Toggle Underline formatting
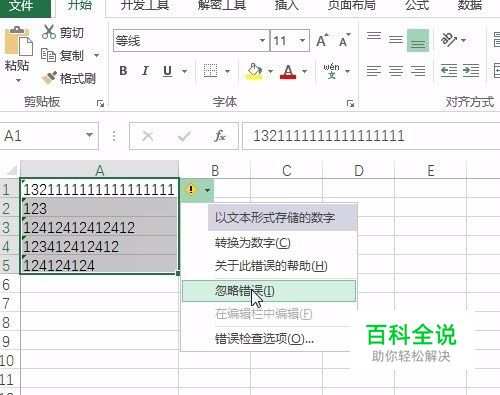This screenshot has width=500, height=395. point(167,71)
